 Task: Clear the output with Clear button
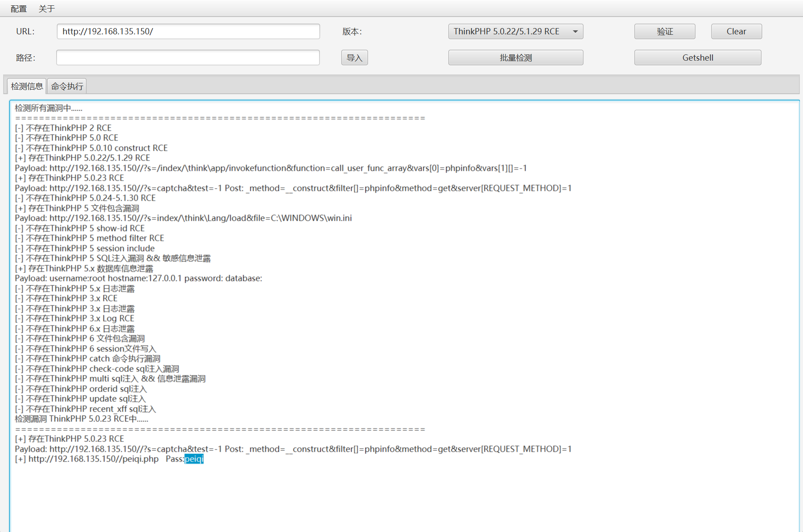(737, 31)
